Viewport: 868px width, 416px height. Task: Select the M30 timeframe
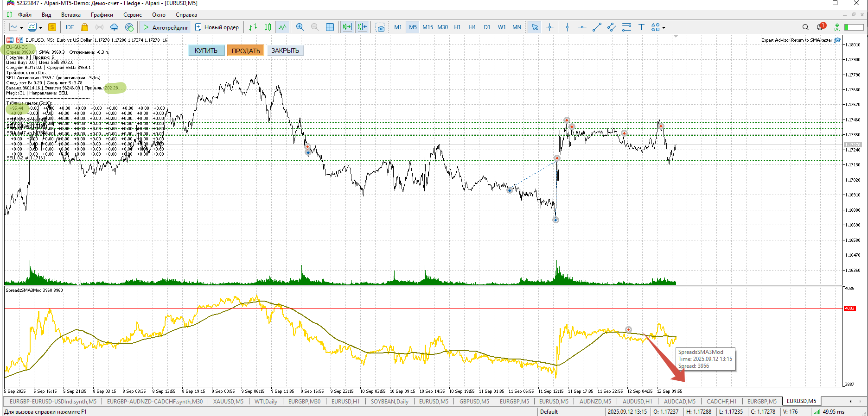coord(443,27)
